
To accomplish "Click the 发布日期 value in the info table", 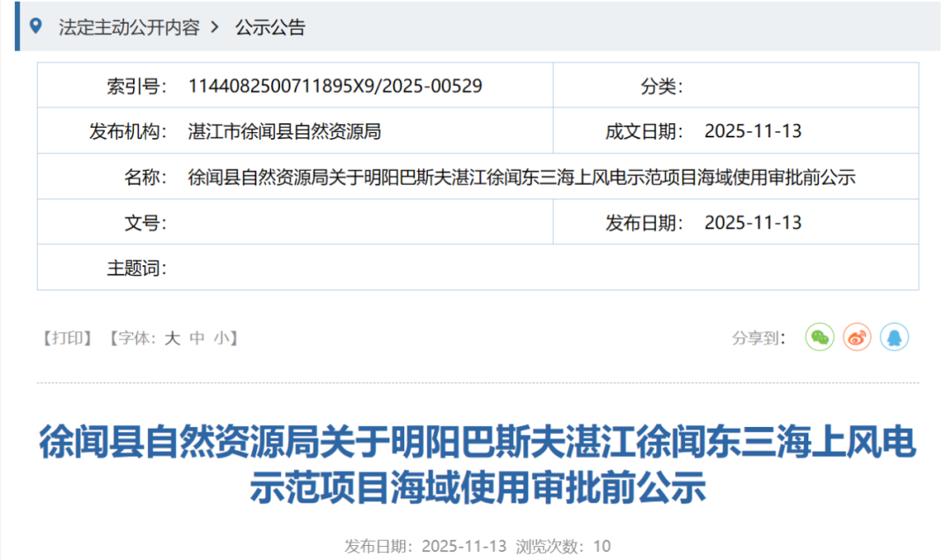I will pos(753,223).
